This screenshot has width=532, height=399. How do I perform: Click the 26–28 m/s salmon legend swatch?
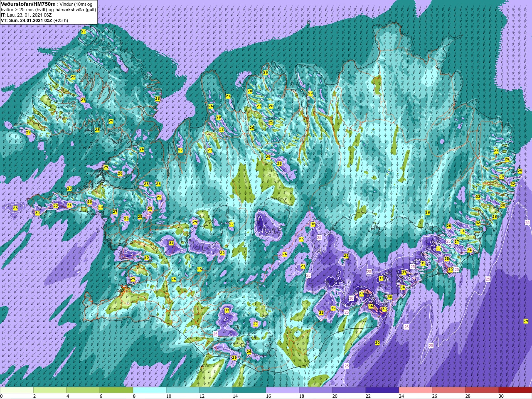[x=449, y=390]
